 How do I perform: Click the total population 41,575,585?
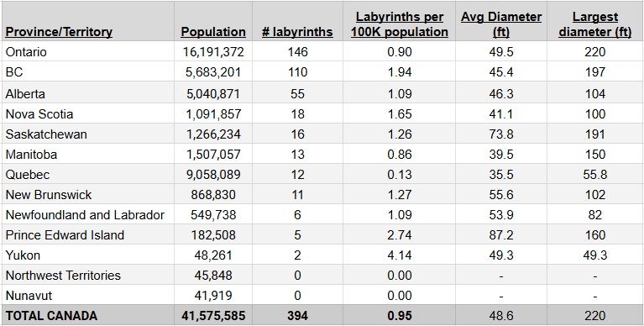(x=213, y=316)
